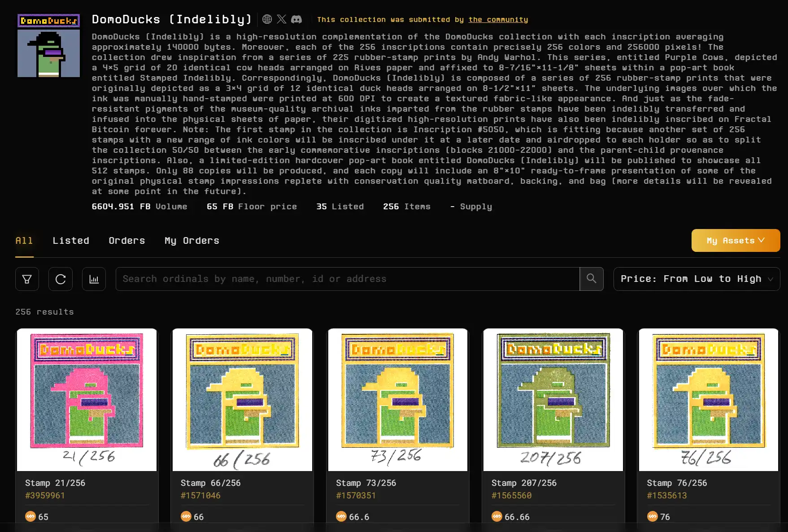Focus the search ordinals input field
The image size is (788, 532).
click(x=348, y=279)
